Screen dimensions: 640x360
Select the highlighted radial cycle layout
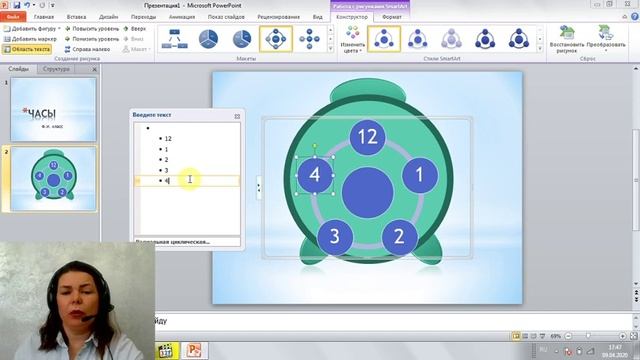point(276,39)
